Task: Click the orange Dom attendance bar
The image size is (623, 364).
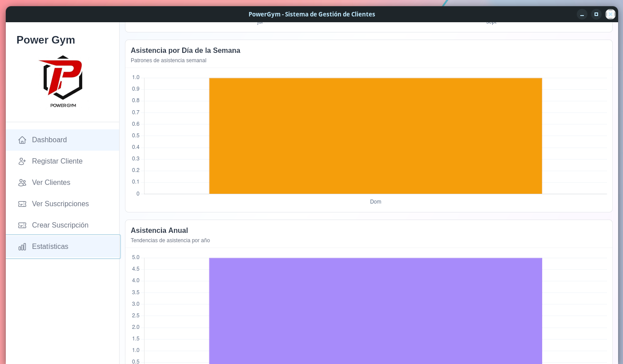Action: (x=376, y=136)
